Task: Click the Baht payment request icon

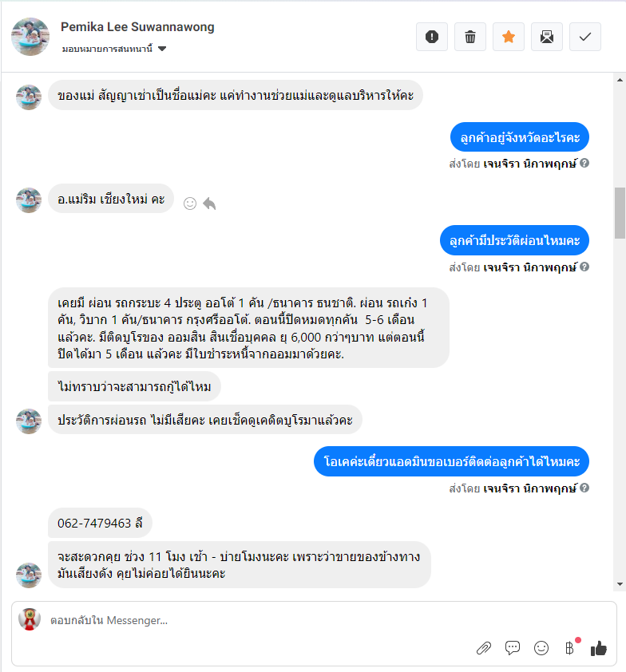Action: coord(570,648)
